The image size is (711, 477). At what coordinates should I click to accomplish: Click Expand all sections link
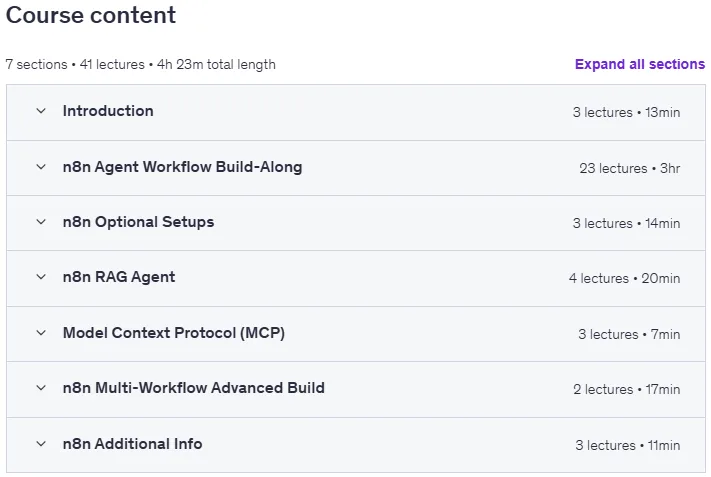[x=640, y=64]
